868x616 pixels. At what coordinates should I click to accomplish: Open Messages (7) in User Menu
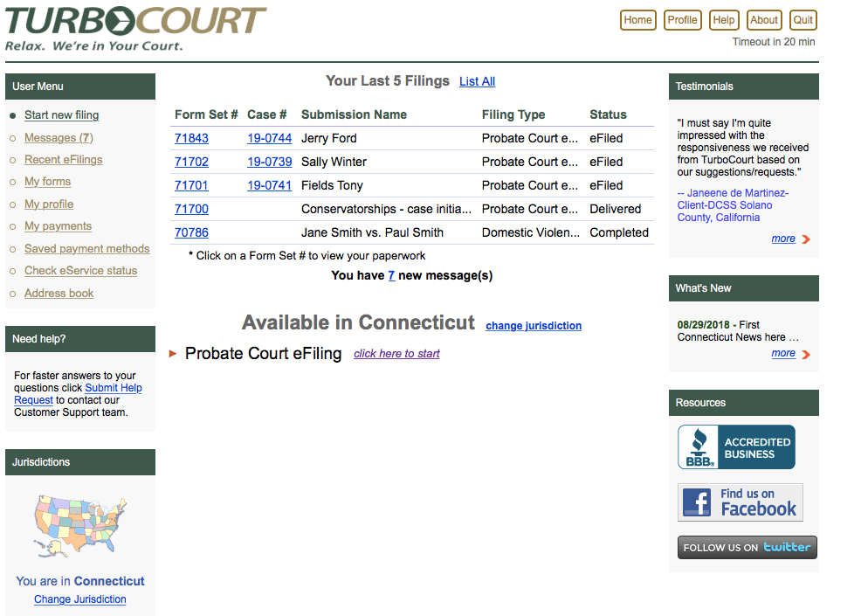tap(59, 138)
